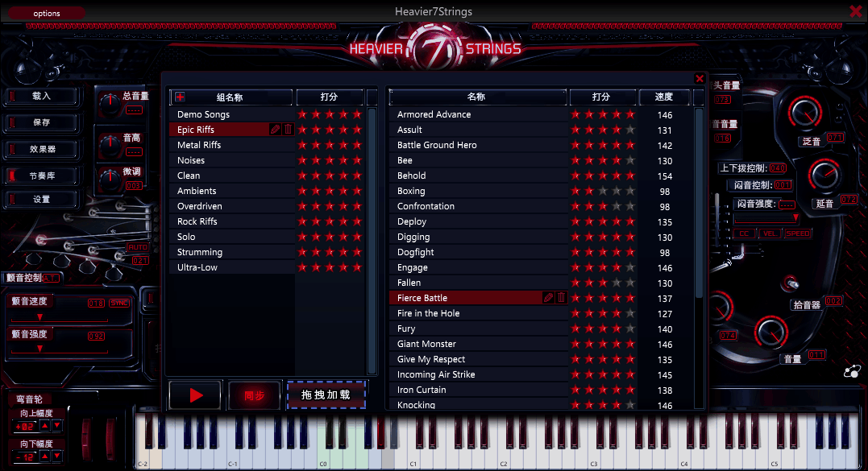The image size is (868, 471).
Task: Open the 节奏库 rhythm library
Action: tap(42, 176)
